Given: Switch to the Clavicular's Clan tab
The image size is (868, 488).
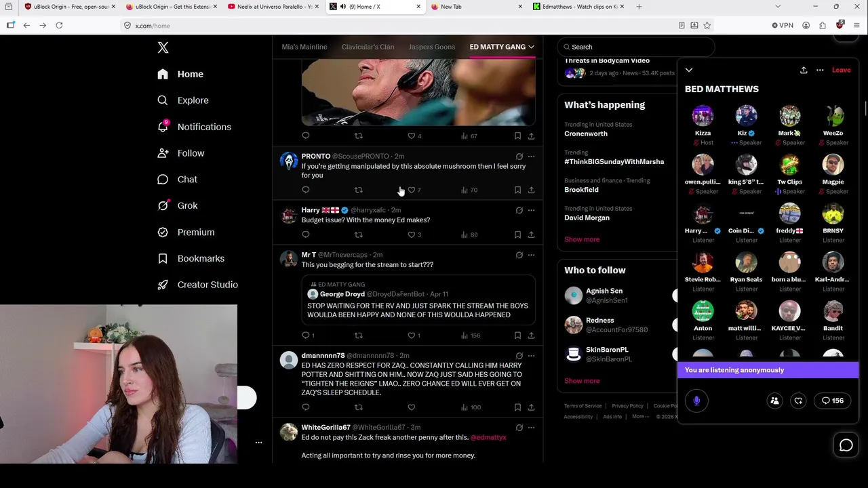Looking at the screenshot, I should coord(368,47).
